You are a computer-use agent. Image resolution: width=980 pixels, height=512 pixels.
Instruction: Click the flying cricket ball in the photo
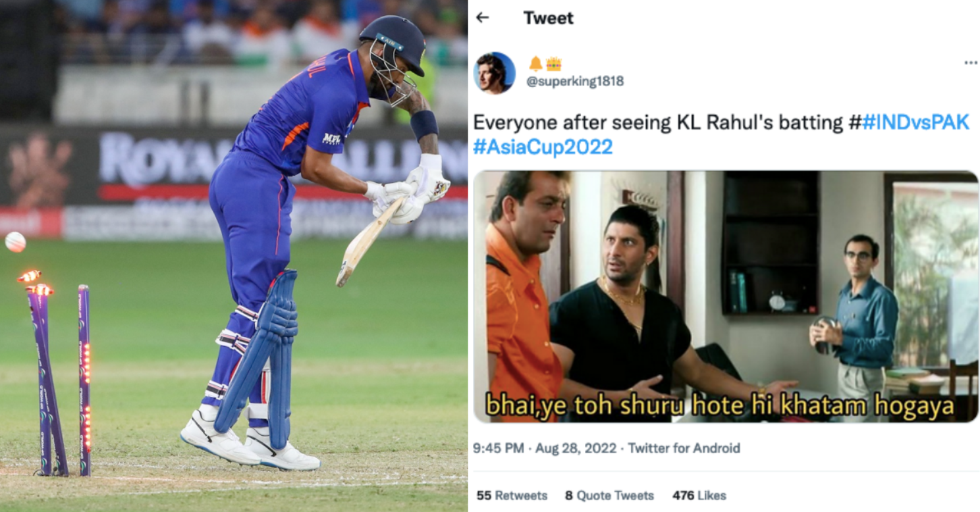(x=15, y=242)
